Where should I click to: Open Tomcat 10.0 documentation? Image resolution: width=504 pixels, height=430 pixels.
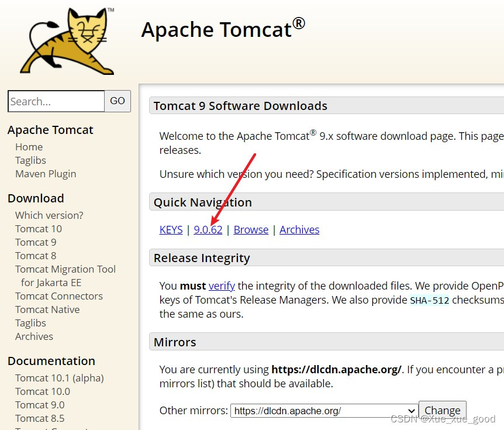[x=43, y=391]
